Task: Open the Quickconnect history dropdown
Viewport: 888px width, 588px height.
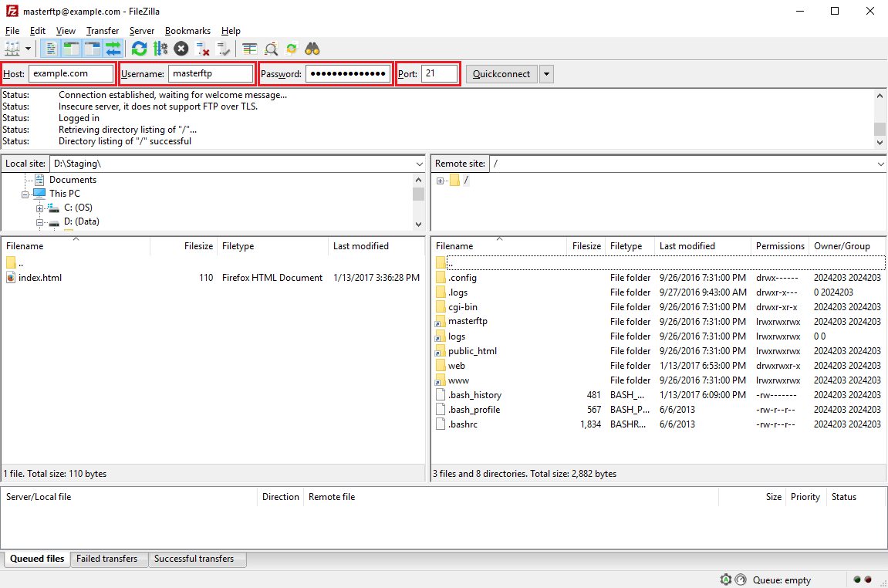Action: coord(545,73)
